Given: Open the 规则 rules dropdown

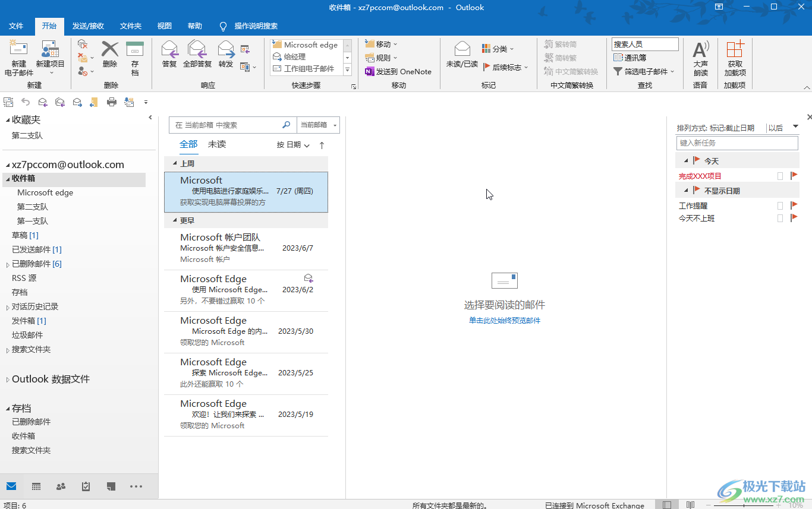Looking at the screenshot, I should (381, 58).
